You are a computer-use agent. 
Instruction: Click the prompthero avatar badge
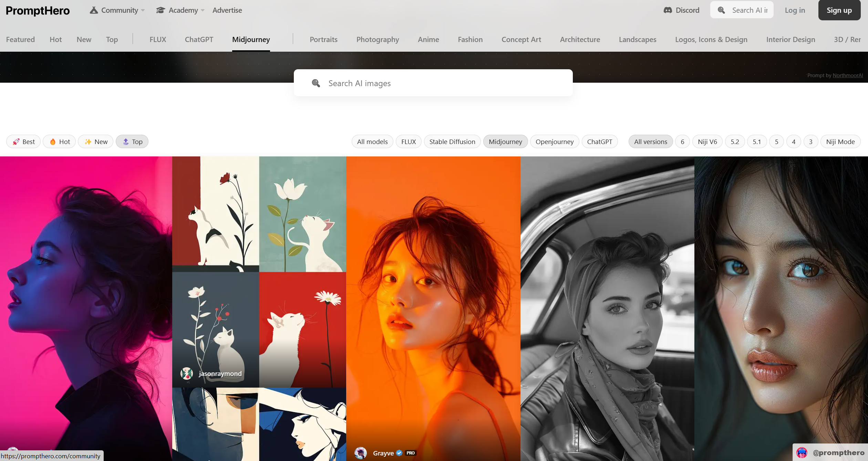(x=802, y=453)
